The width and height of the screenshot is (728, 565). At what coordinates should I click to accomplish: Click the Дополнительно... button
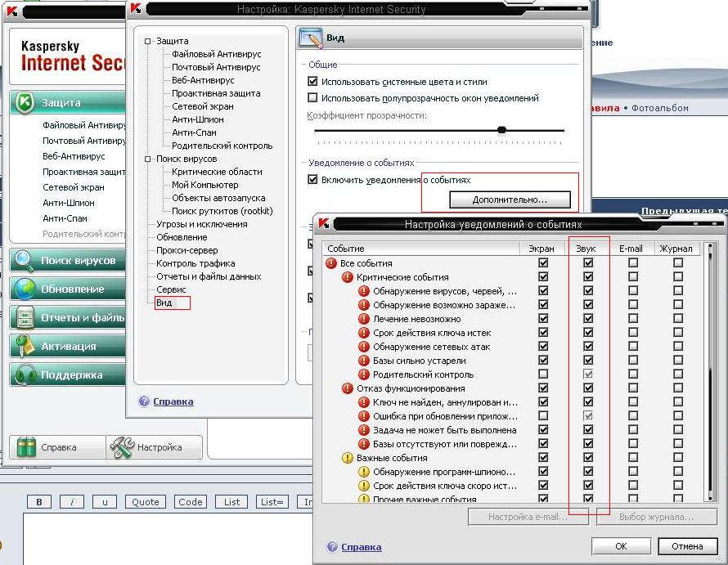pos(510,200)
